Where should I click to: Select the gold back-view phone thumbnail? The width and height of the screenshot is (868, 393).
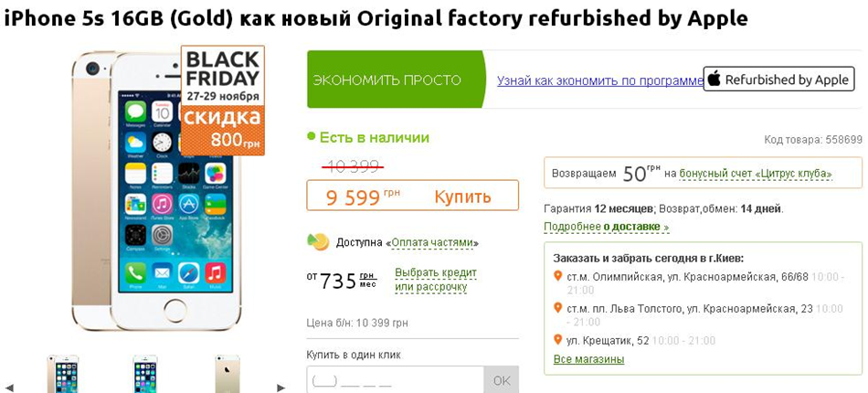[x=227, y=375]
